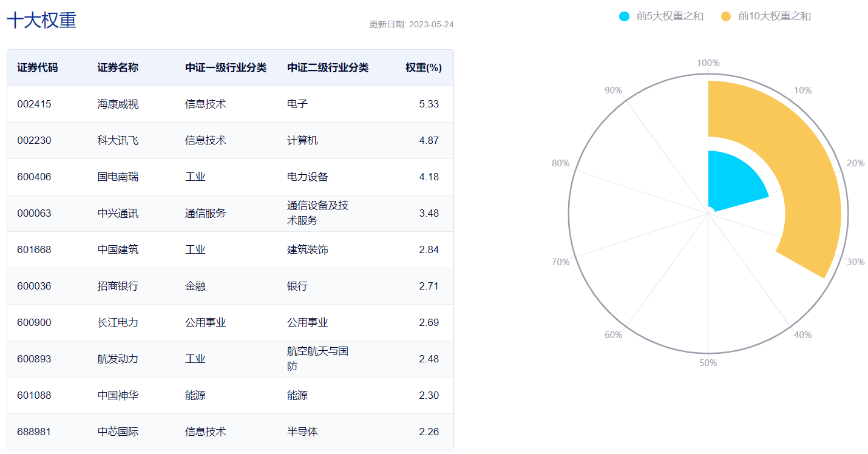Click the 权重(%) column header
The height and width of the screenshot is (454, 868).
tap(424, 68)
